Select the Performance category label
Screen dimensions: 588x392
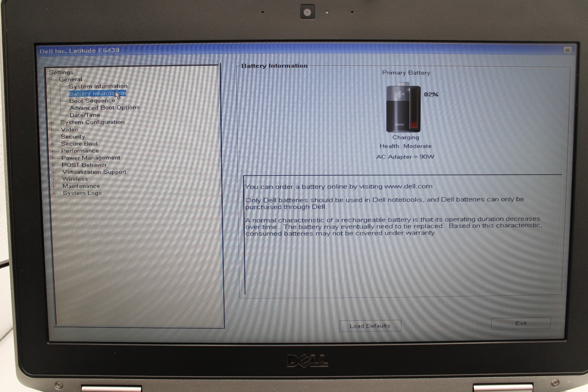[x=80, y=151]
